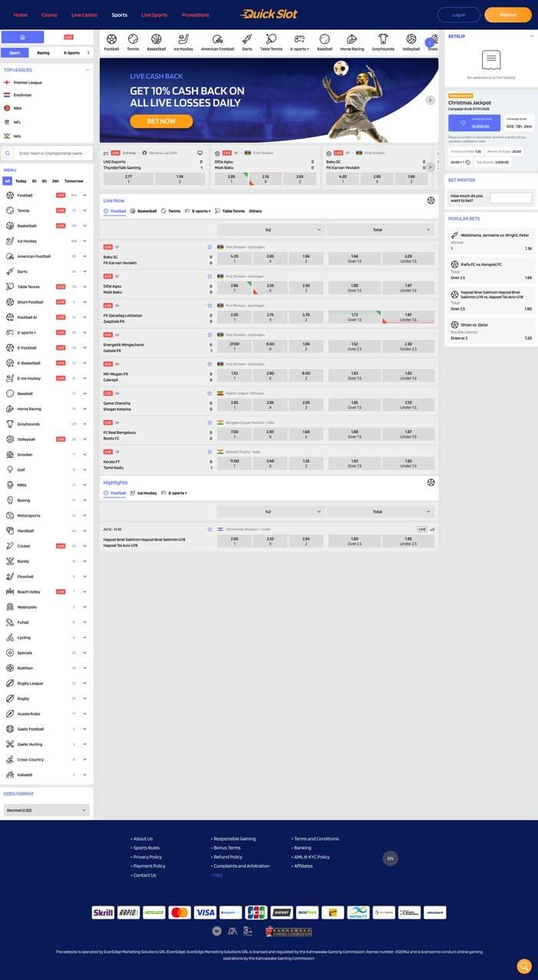Select the 'All' time filter
Viewport: 538px width, 980px height.
click(7, 181)
